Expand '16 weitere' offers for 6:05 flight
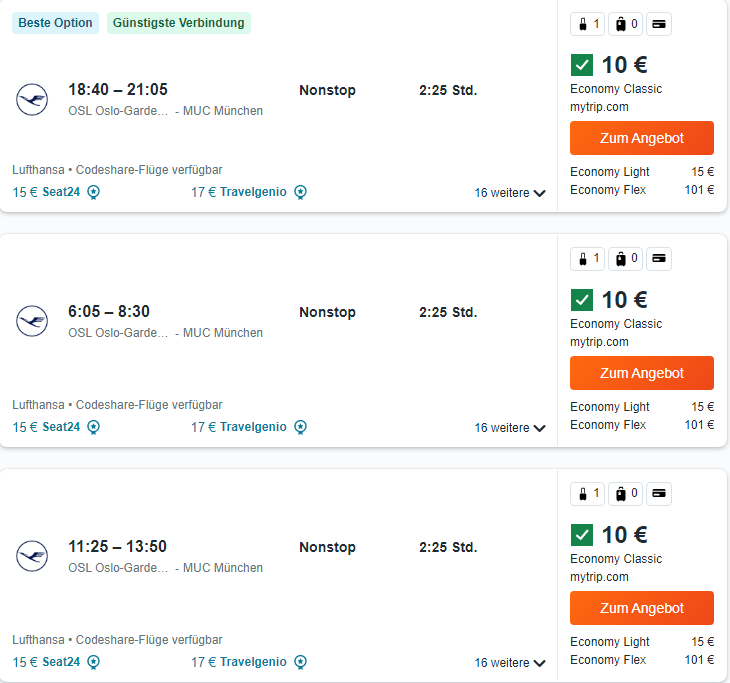This screenshot has width=730, height=683. (x=510, y=428)
